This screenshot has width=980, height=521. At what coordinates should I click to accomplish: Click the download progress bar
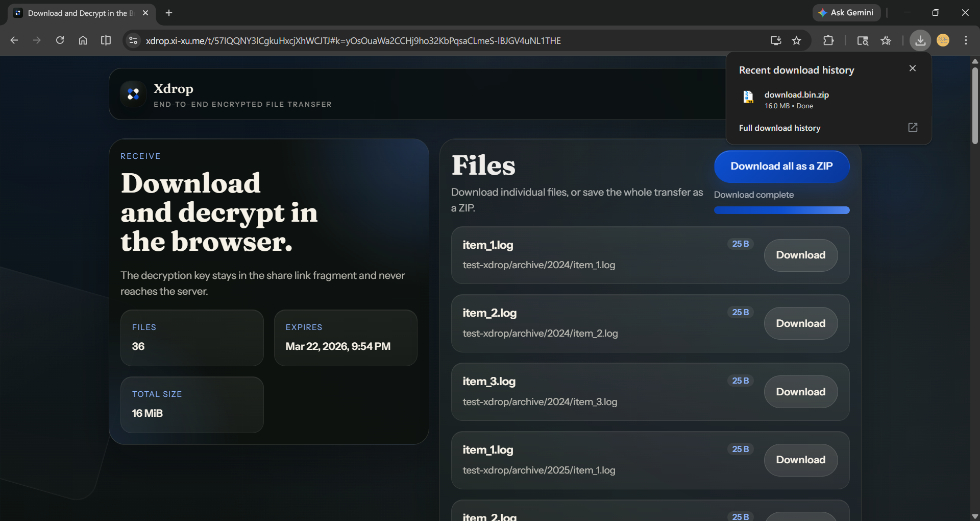781,210
